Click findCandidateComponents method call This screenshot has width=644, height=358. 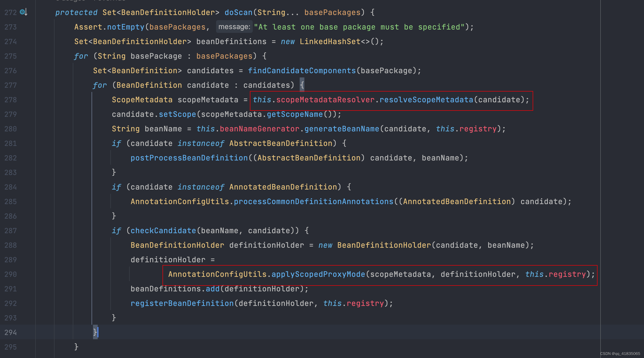(x=302, y=71)
